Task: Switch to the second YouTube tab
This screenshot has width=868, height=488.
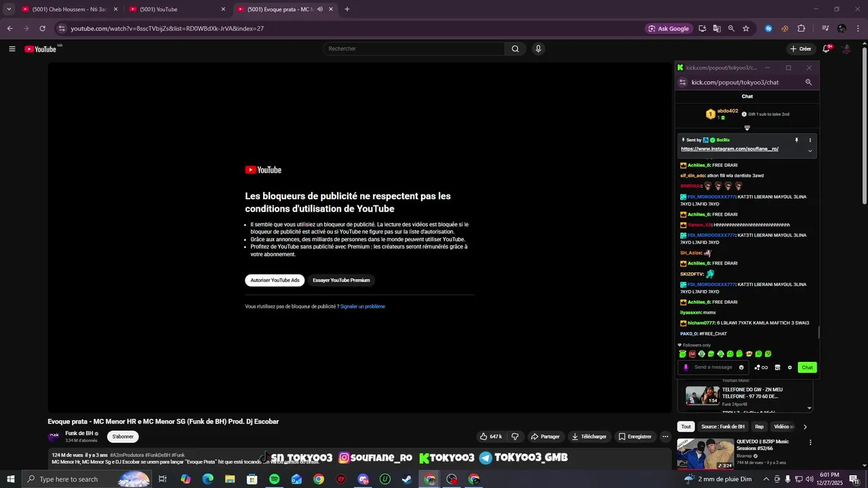Action: pyautogui.click(x=178, y=9)
